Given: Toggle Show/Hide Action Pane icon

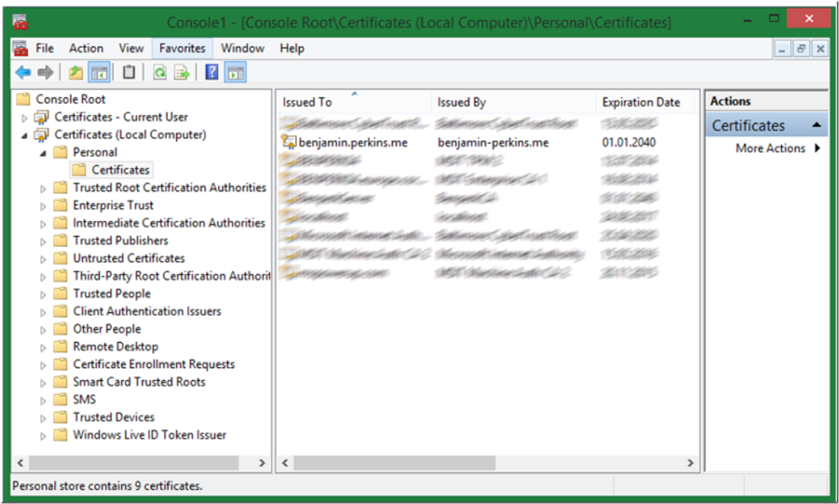Looking at the screenshot, I should pos(235,73).
